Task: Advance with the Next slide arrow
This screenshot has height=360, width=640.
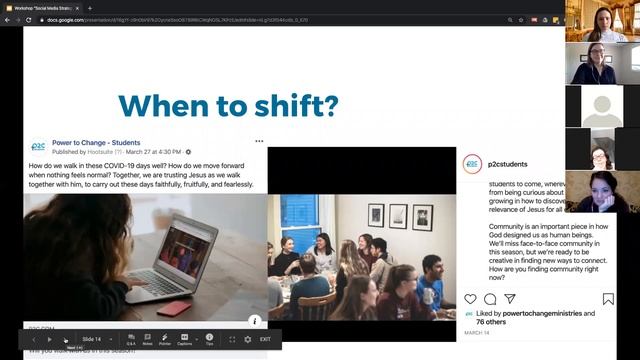Action: point(65,340)
